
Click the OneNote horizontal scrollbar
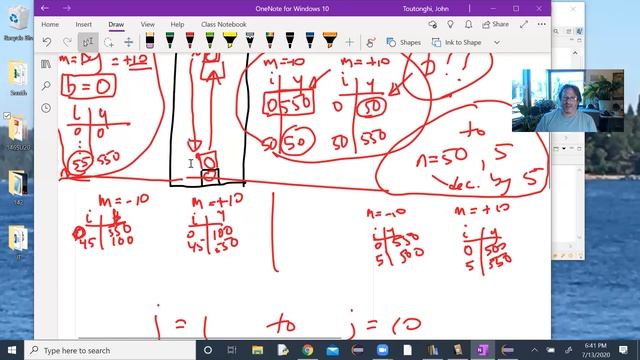click(210, 338)
